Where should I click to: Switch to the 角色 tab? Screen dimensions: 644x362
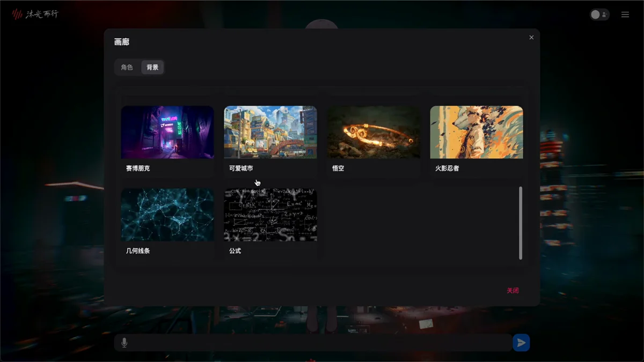(x=127, y=68)
